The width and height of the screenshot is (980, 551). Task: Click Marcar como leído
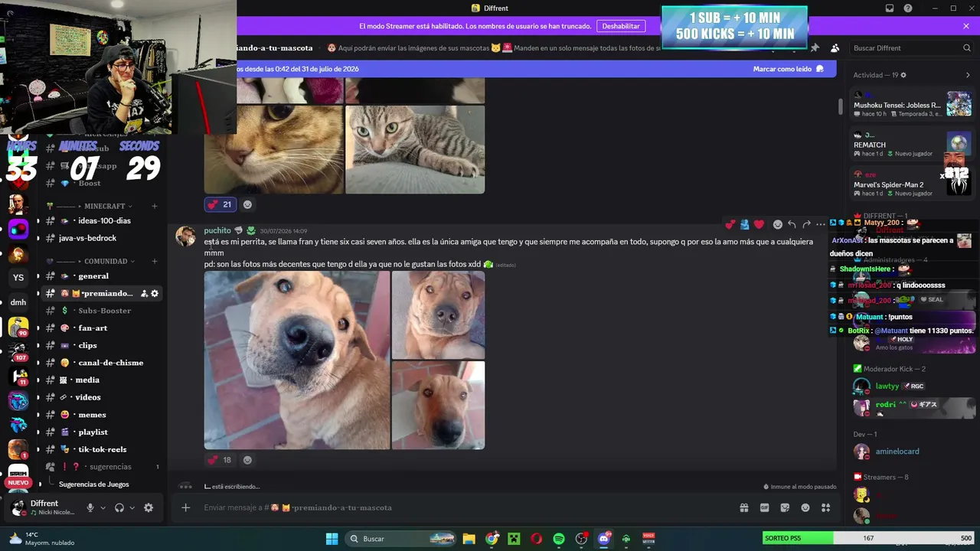(789, 69)
